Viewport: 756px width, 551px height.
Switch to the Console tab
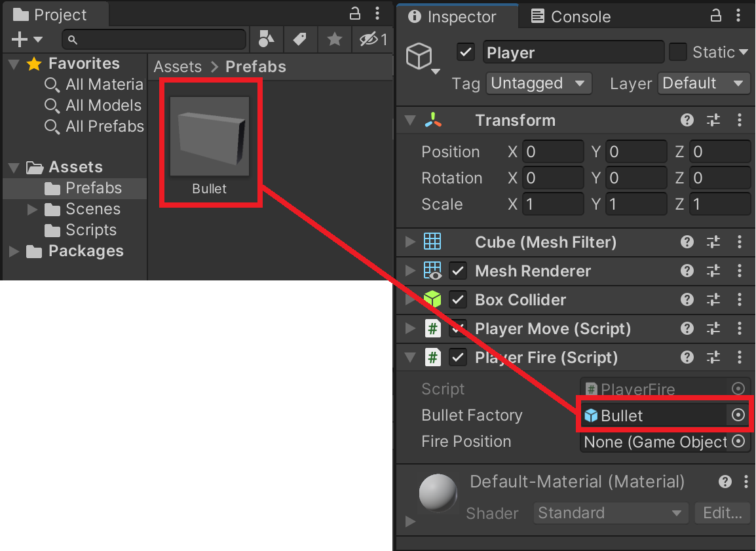571,16
